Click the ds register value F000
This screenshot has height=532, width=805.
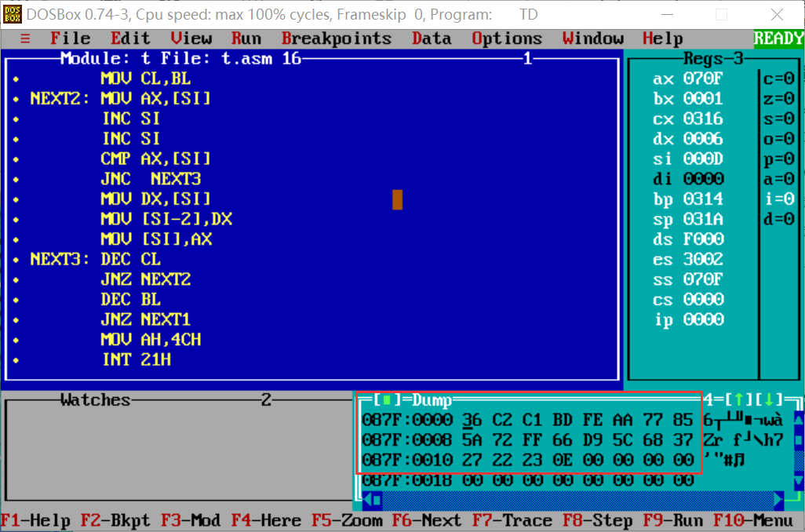click(703, 239)
